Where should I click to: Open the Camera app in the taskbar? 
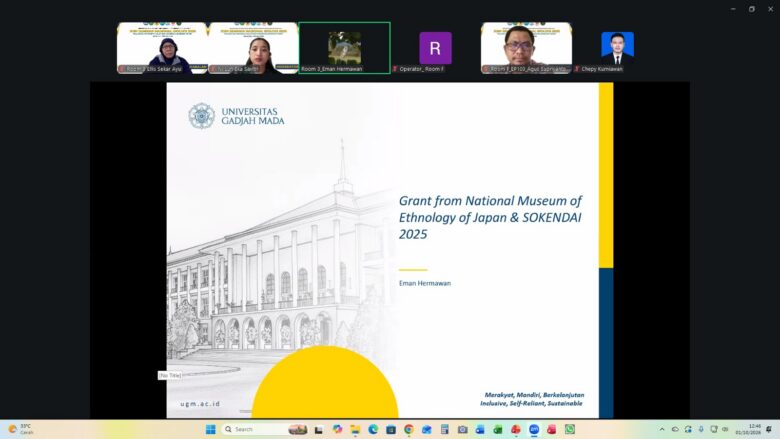pos(463,430)
